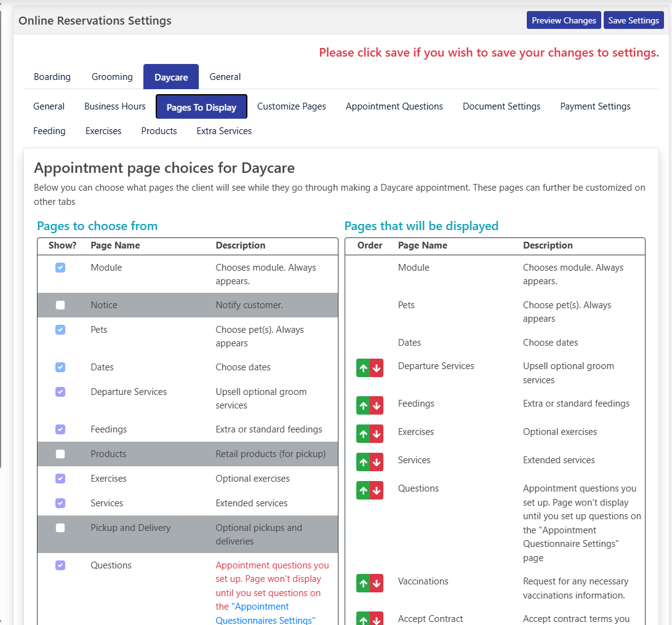Click the 'Vaccinations' page name in displayed list

(x=423, y=581)
